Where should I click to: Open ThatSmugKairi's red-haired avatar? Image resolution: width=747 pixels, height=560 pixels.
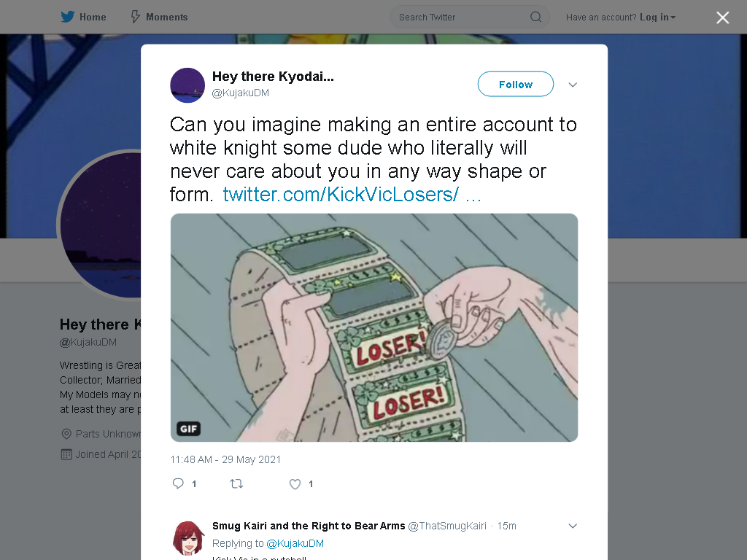(x=187, y=538)
